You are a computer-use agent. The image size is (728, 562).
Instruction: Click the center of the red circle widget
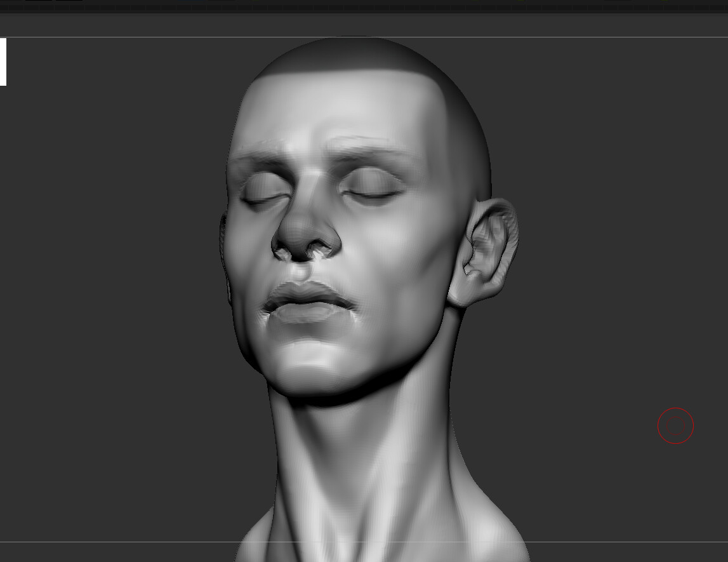[x=675, y=425]
